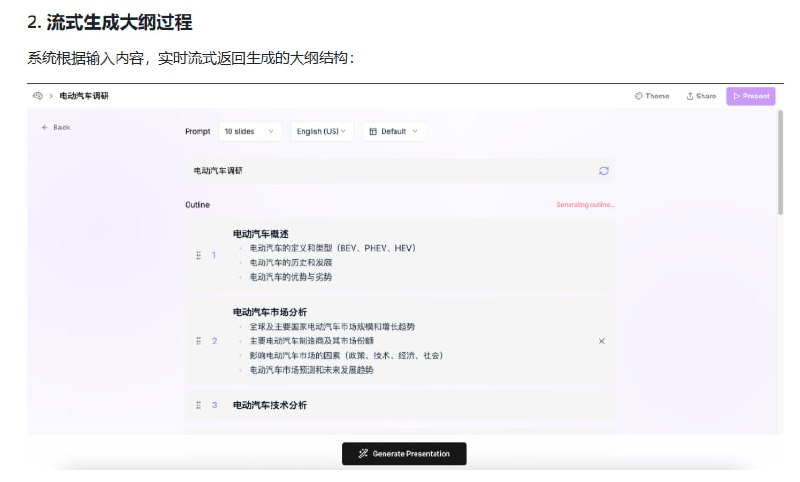Select the outline heading 电动汽车技术分析
800x482 pixels.
270,405
